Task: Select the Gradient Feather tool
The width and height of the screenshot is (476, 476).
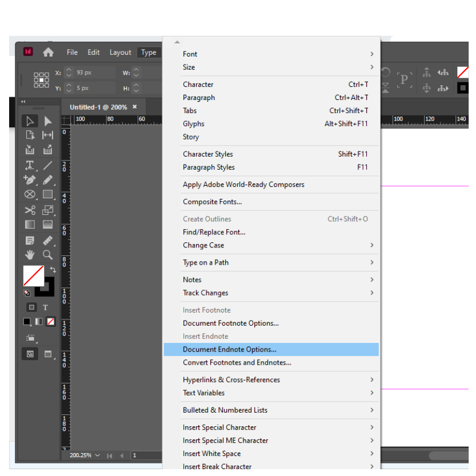Action: pos(47,225)
